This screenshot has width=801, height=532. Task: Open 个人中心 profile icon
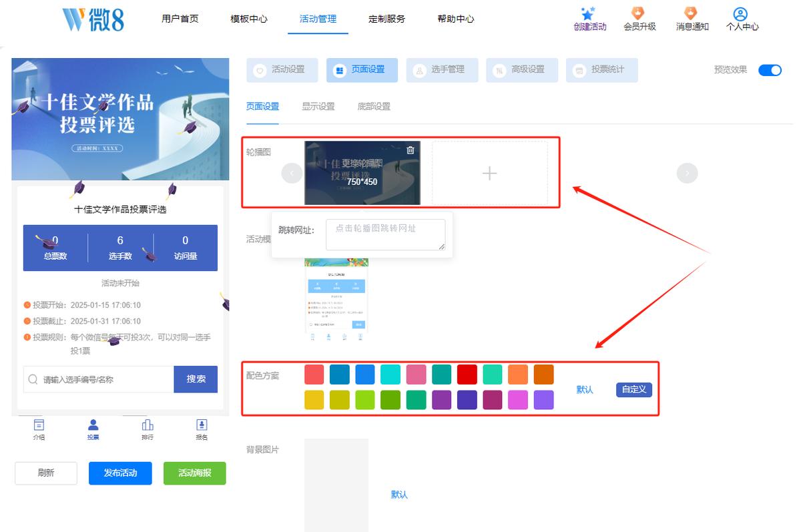pos(740,14)
